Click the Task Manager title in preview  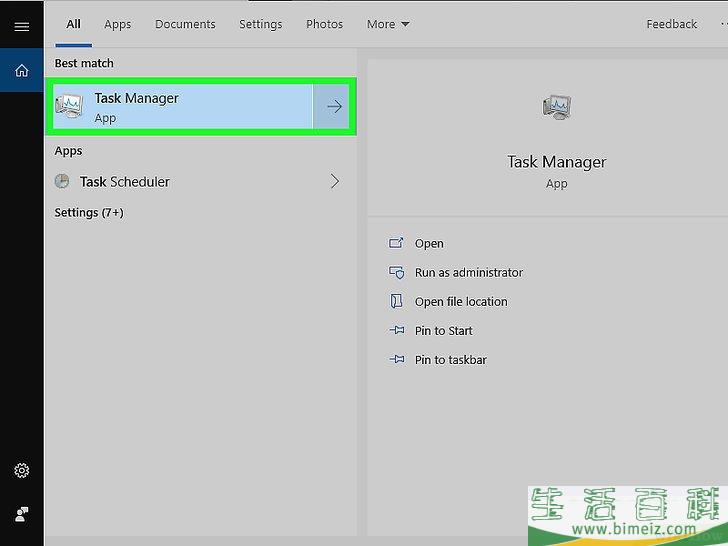click(557, 162)
